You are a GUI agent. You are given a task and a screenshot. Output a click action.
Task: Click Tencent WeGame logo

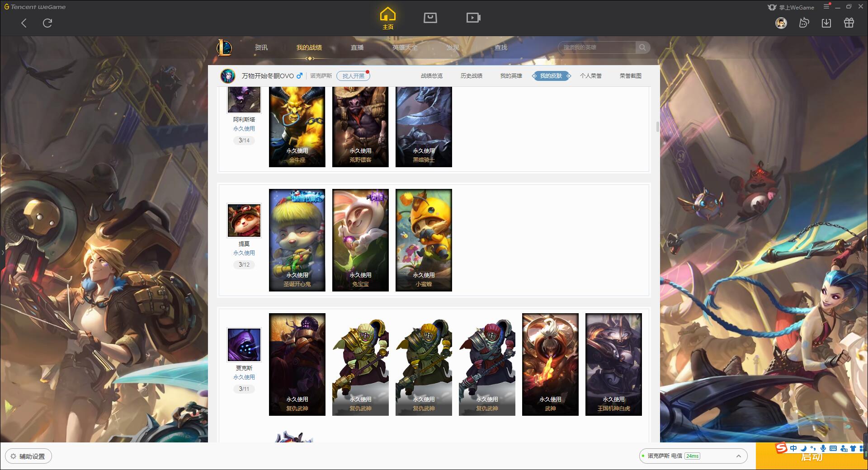click(35, 7)
